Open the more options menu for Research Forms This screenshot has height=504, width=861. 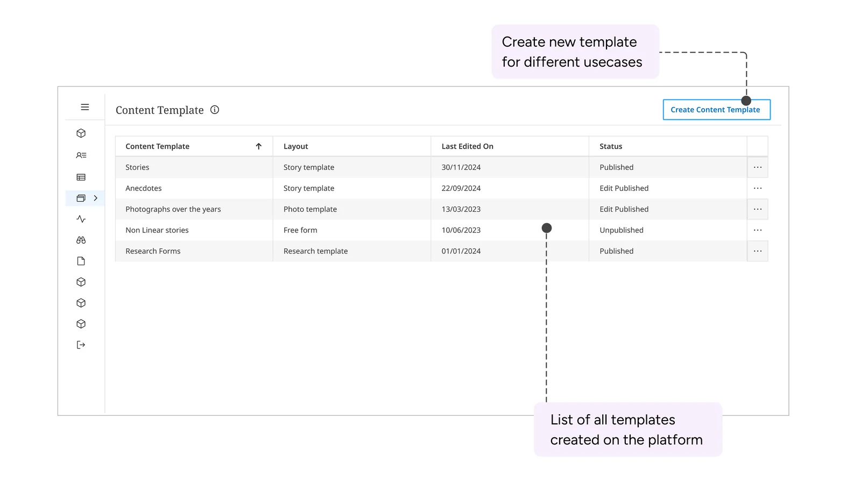[x=758, y=251]
